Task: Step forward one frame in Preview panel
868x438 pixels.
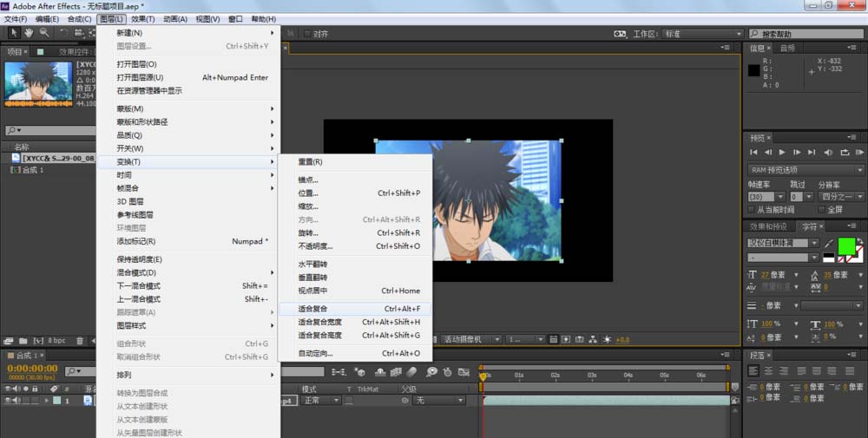Action: pos(797,152)
